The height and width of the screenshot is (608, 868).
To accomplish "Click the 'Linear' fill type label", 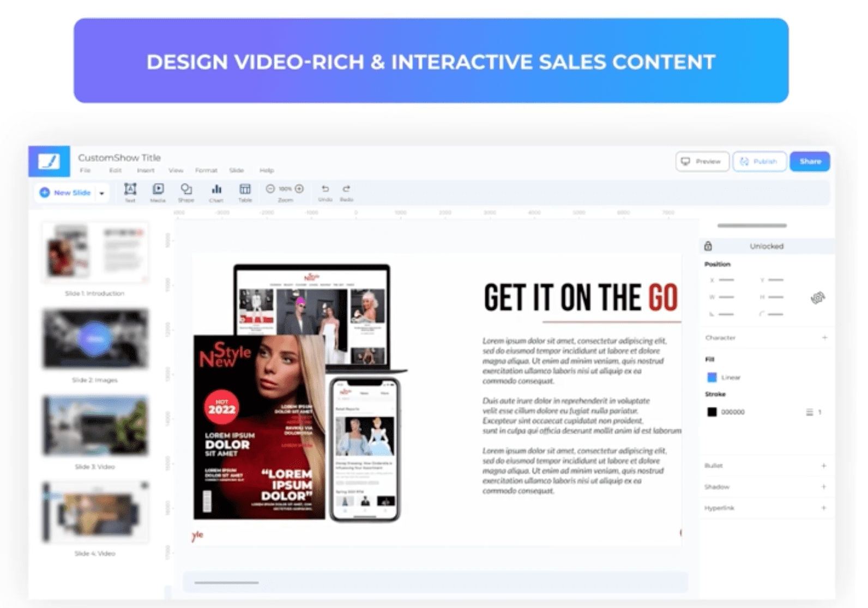I will [731, 378].
